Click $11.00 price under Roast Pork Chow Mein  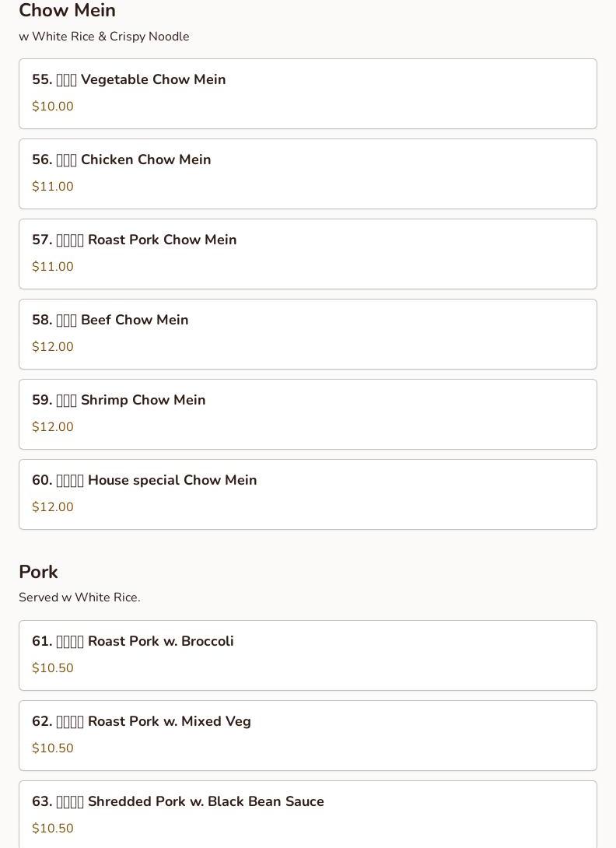(52, 266)
